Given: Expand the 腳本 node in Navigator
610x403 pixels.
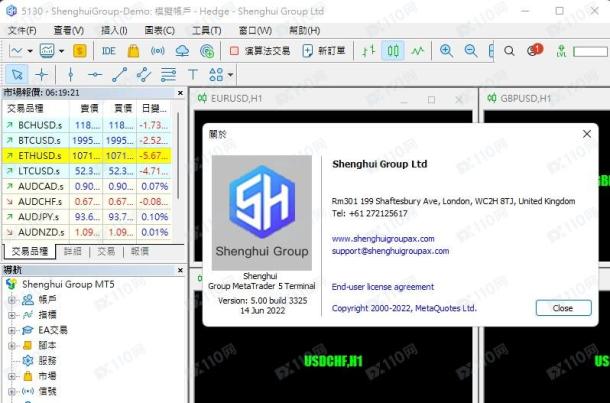Looking at the screenshot, I should pos(12,345).
